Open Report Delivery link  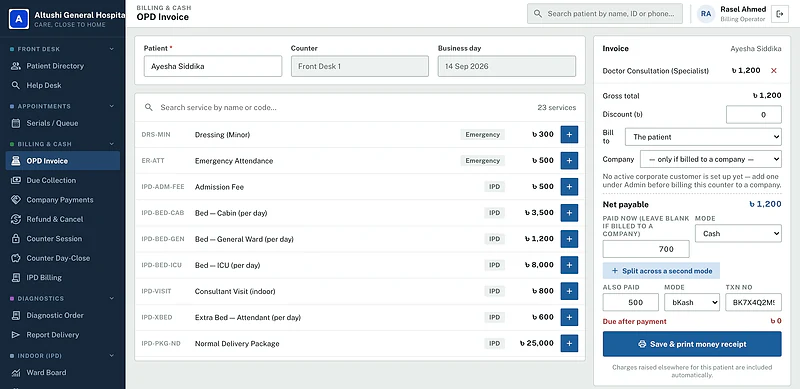pyautogui.click(x=63, y=334)
